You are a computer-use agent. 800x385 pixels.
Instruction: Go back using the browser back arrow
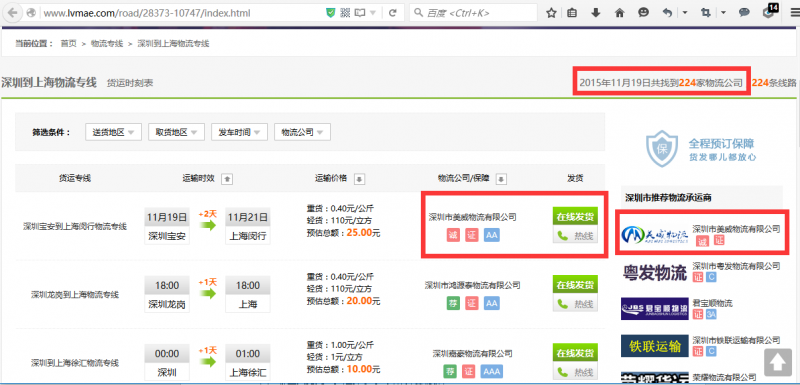12,13
